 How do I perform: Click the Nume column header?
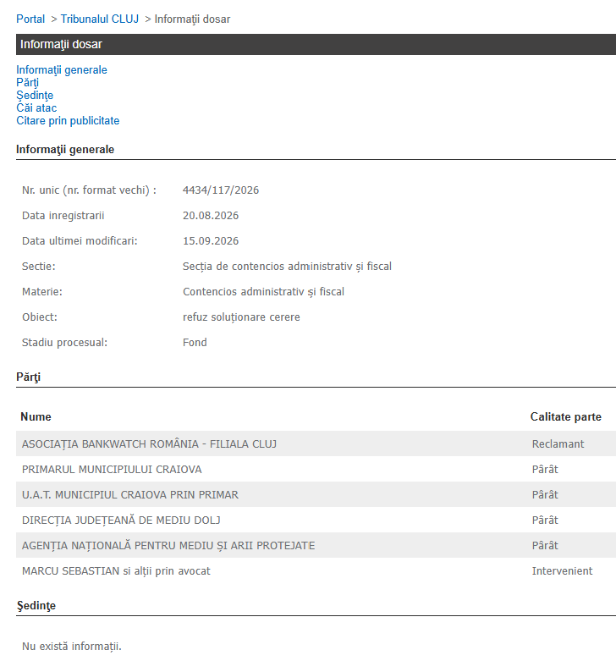[36, 417]
